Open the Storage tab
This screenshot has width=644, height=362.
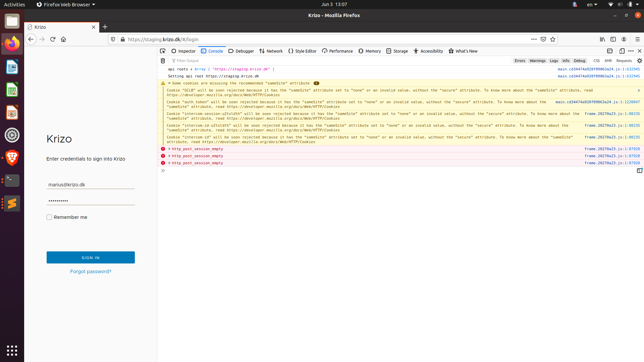(x=397, y=51)
